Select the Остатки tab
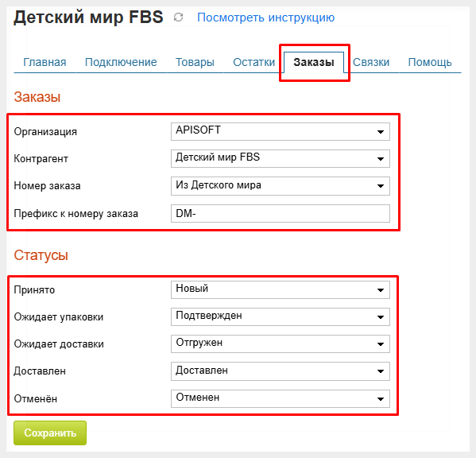This screenshot has height=458, width=476. 253,62
